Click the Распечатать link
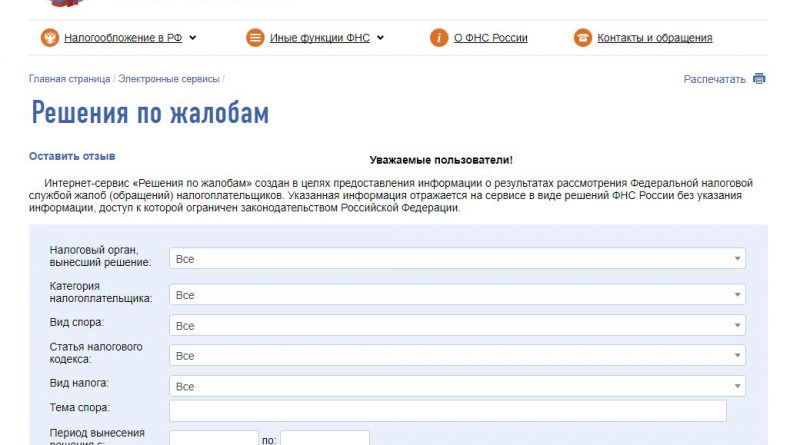This screenshot has width=800, height=445. [x=714, y=79]
